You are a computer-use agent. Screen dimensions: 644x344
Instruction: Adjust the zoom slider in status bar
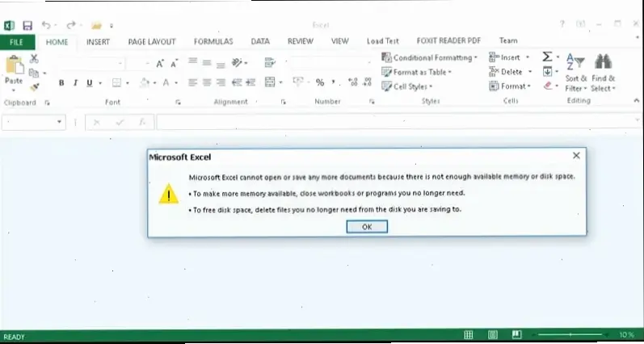click(571, 335)
